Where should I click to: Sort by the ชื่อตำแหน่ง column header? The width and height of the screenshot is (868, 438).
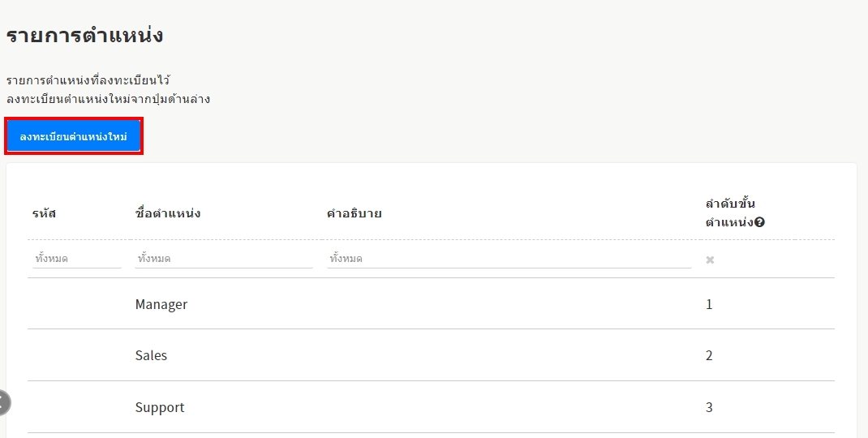(168, 213)
